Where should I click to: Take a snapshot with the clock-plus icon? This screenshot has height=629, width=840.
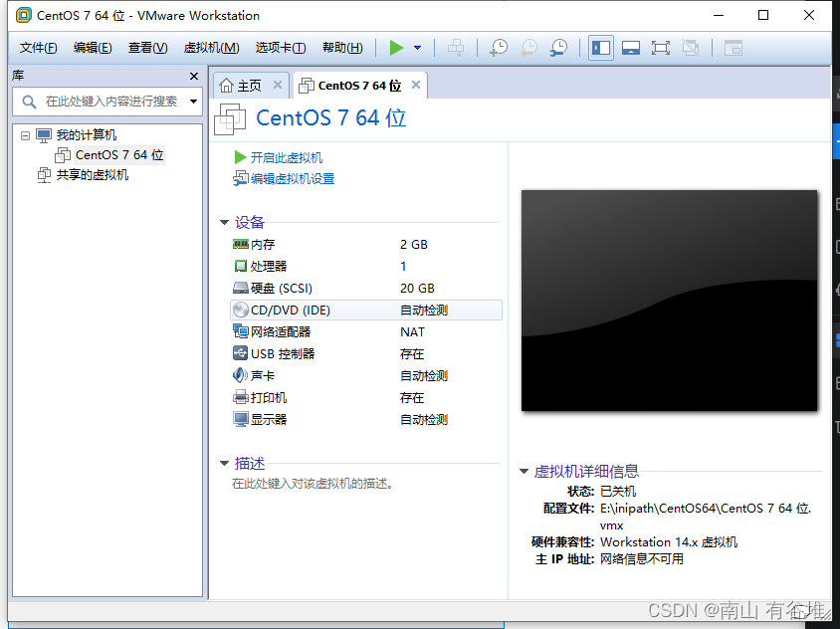click(x=499, y=48)
